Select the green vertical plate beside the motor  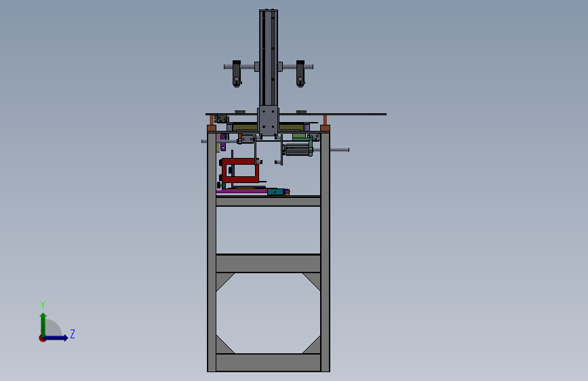click(282, 150)
